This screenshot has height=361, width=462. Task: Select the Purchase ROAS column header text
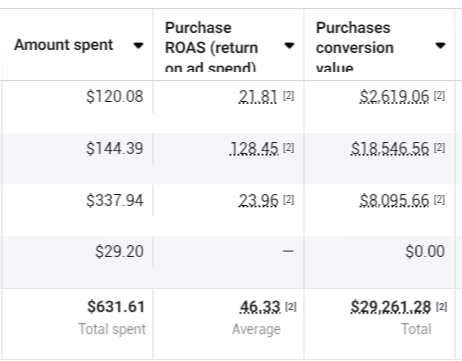[212, 47]
